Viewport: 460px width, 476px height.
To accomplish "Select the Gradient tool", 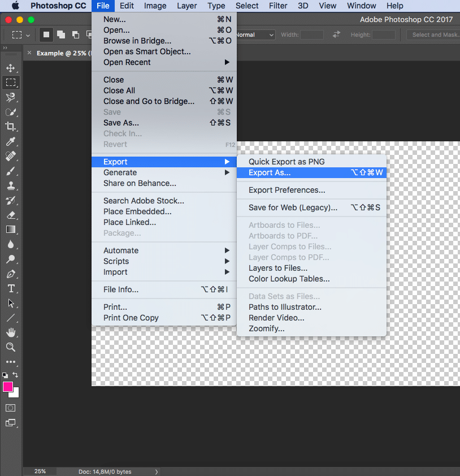I will (11, 230).
